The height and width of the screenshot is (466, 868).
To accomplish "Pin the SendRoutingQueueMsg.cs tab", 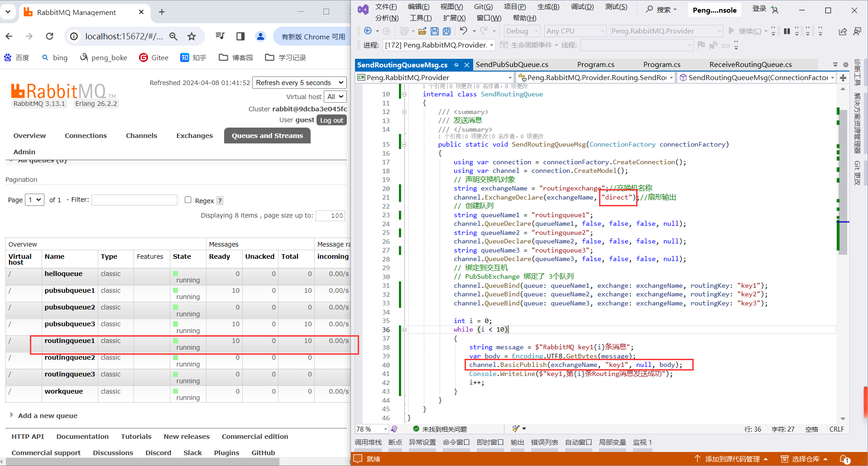I will pyautogui.click(x=456, y=65).
